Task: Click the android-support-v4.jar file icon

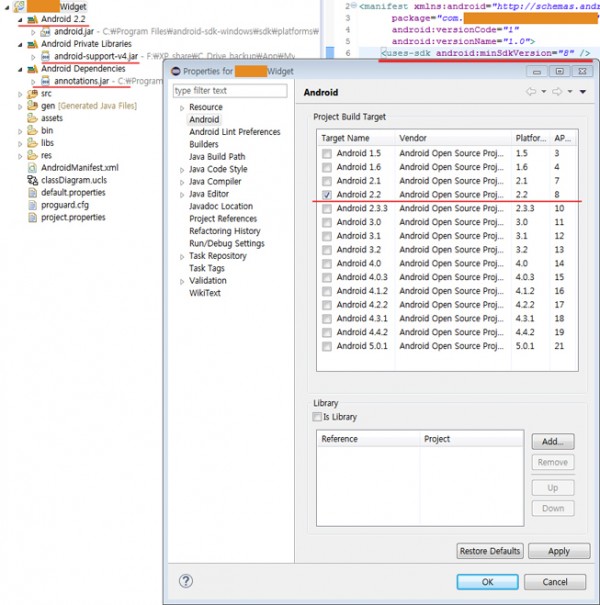Action: coord(46,56)
